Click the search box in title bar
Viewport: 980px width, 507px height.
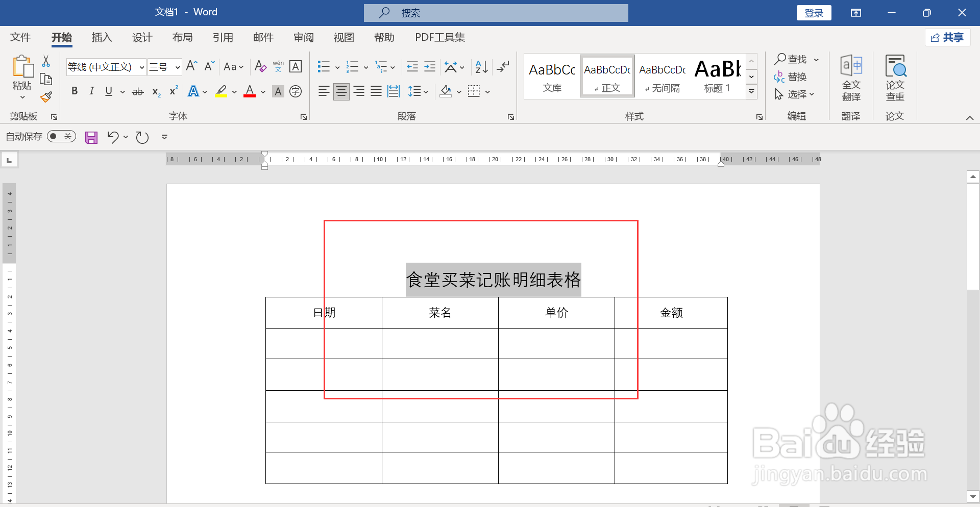496,13
